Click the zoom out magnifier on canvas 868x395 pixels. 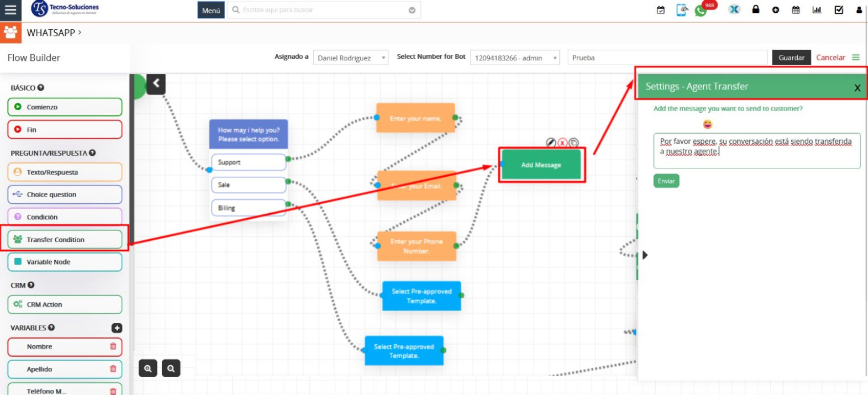[x=171, y=368]
